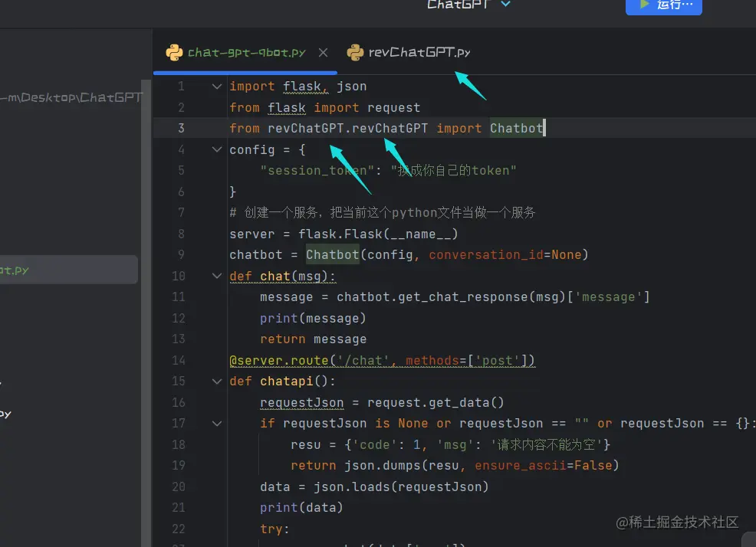
Task: Click 'json.loads(requestJson)' on line 20
Action: pos(401,486)
